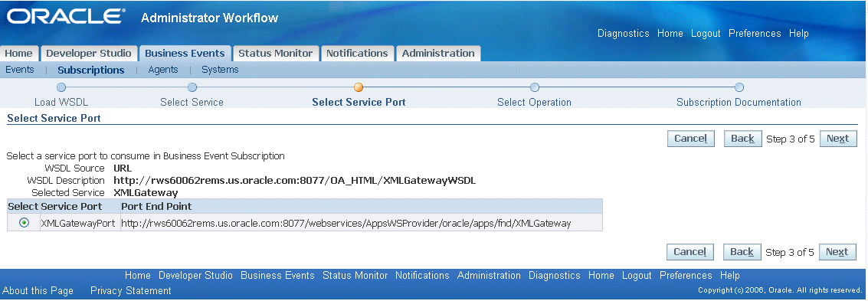Click Logout in the header

click(706, 34)
